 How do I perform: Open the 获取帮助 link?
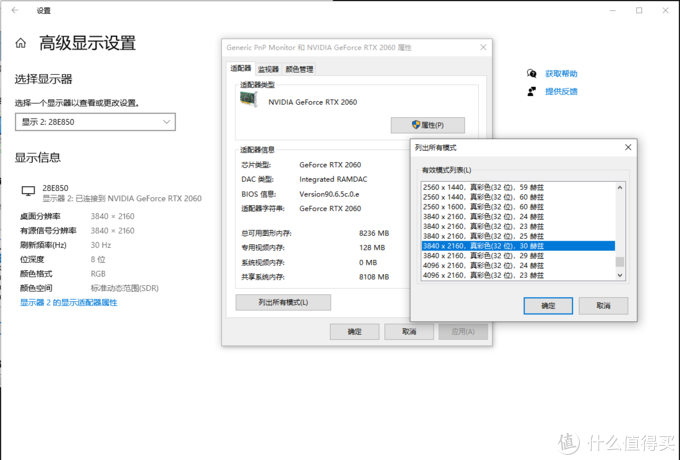[561, 74]
